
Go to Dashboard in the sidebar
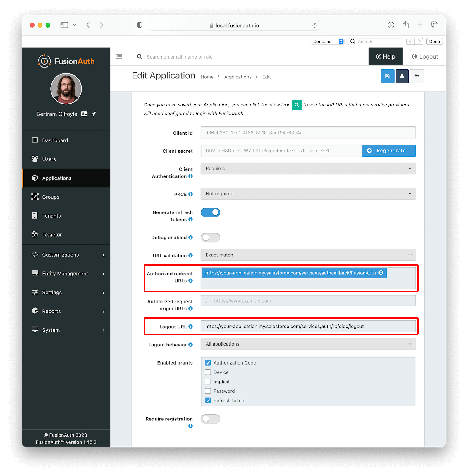tap(66, 140)
